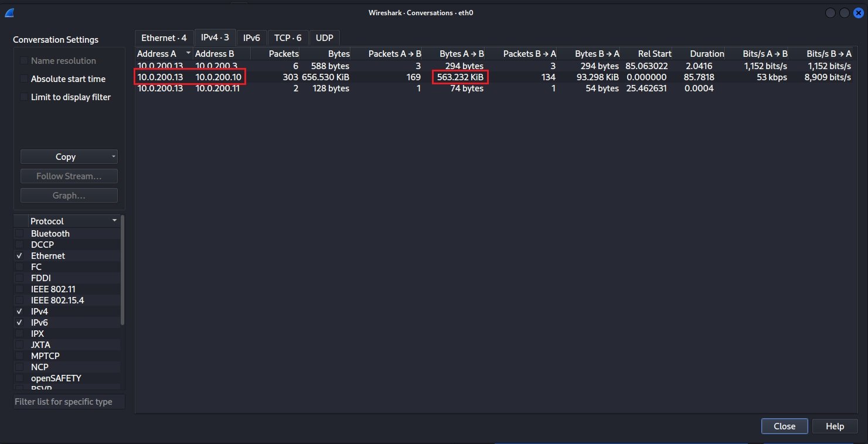Sort by Address B column header
The height and width of the screenshot is (444, 868).
tap(222, 53)
